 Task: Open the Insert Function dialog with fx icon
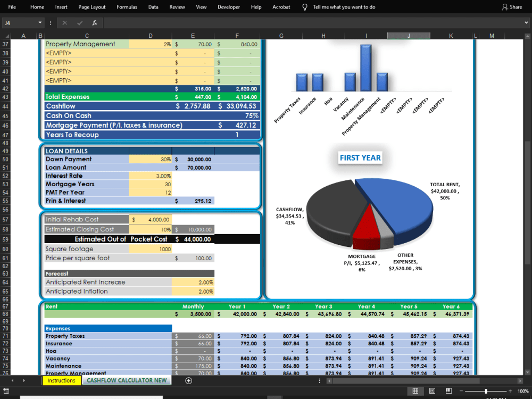pyautogui.click(x=95, y=22)
